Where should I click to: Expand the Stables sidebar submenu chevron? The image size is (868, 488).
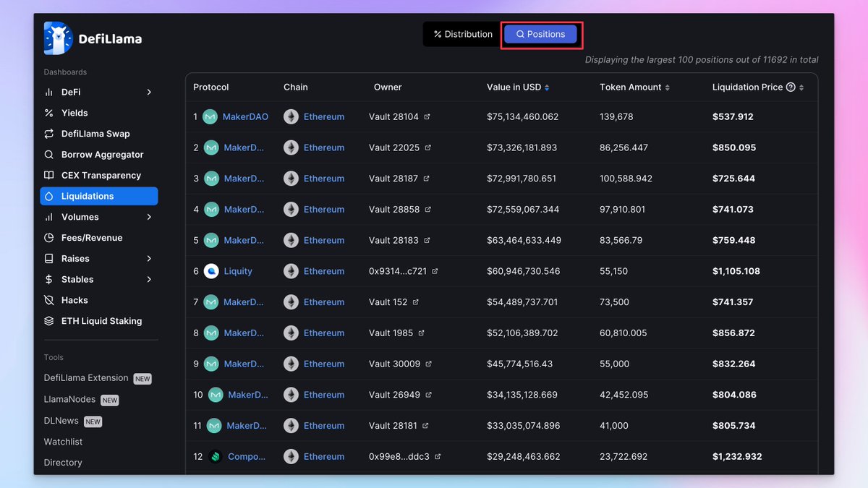click(x=149, y=280)
